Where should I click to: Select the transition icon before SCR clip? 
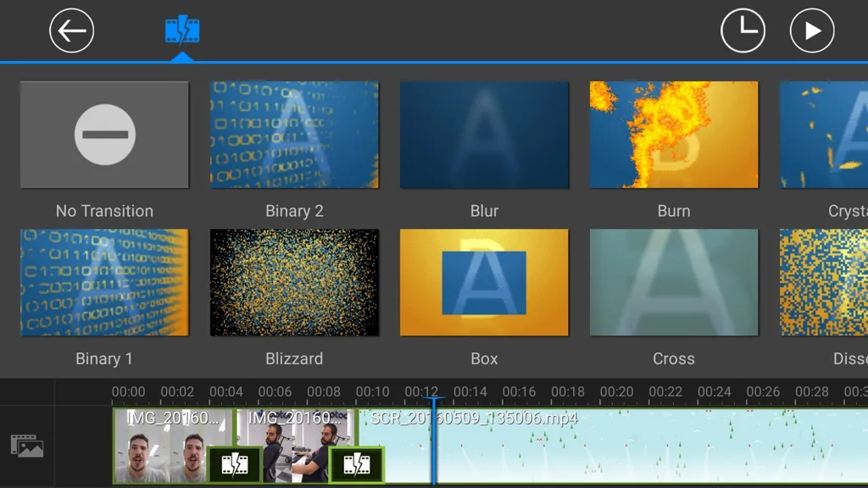[x=357, y=465]
